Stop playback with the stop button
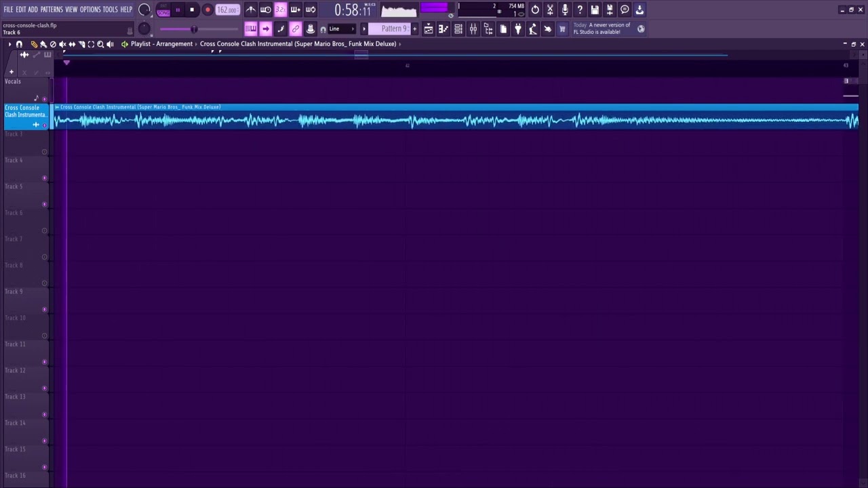This screenshot has height=488, width=868. (192, 10)
